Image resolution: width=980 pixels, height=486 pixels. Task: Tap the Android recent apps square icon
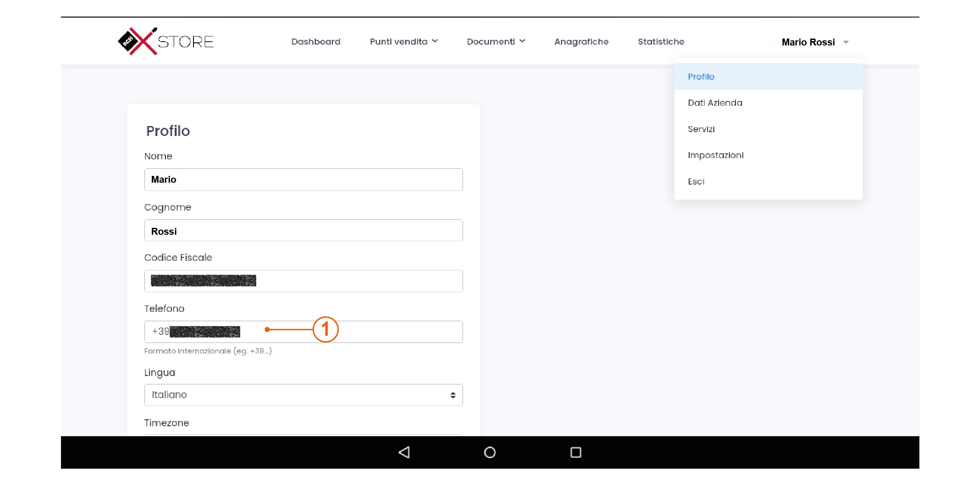point(576,452)
